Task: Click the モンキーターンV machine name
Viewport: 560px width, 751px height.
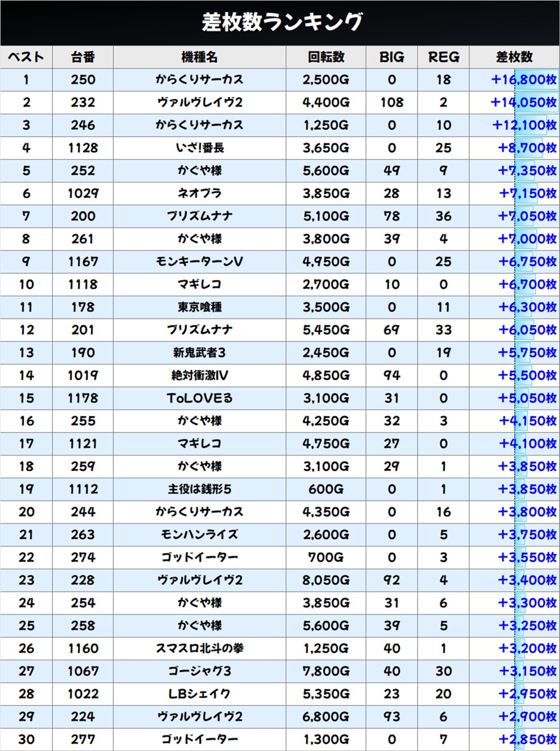Action: [x=200, y=261]
